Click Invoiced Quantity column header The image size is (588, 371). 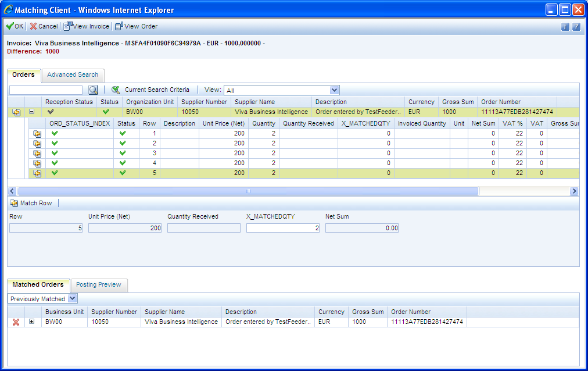[422, 123]
